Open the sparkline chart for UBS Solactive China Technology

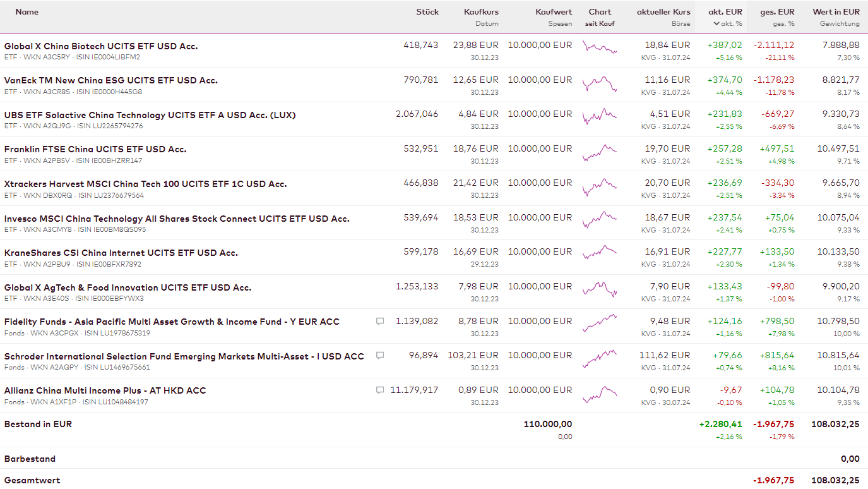599,116
